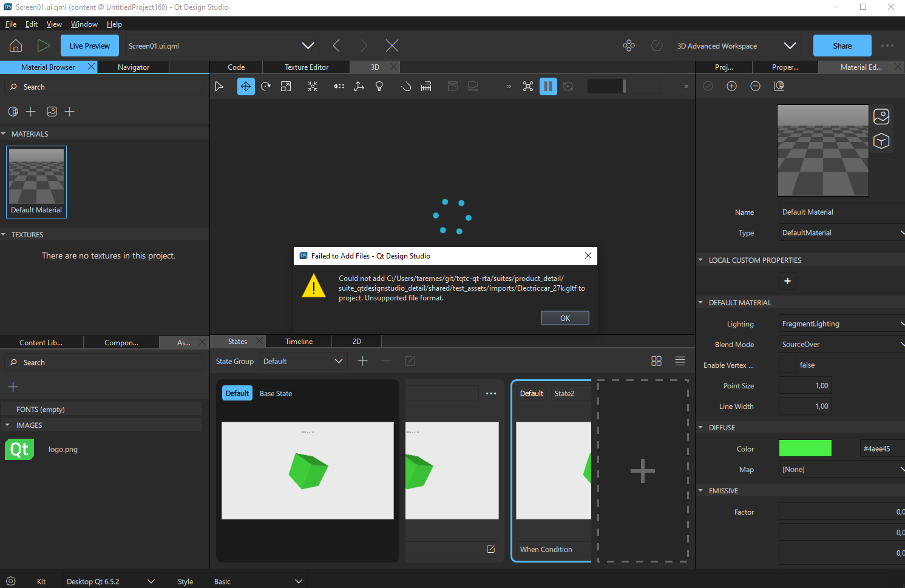Add a new material plus in Material Browser
The width and height of the screenshot is (905, 588).
(31, 112)
